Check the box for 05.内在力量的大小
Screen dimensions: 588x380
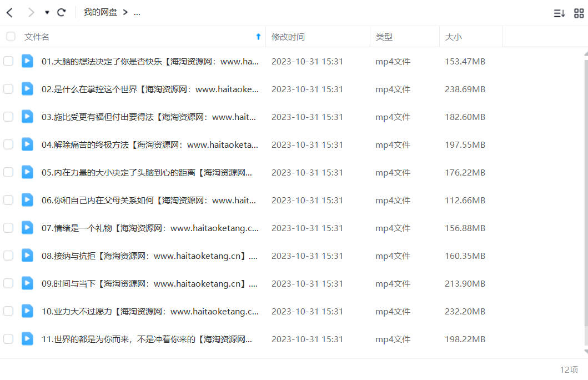pyautogui.click(x=8, y=172)
